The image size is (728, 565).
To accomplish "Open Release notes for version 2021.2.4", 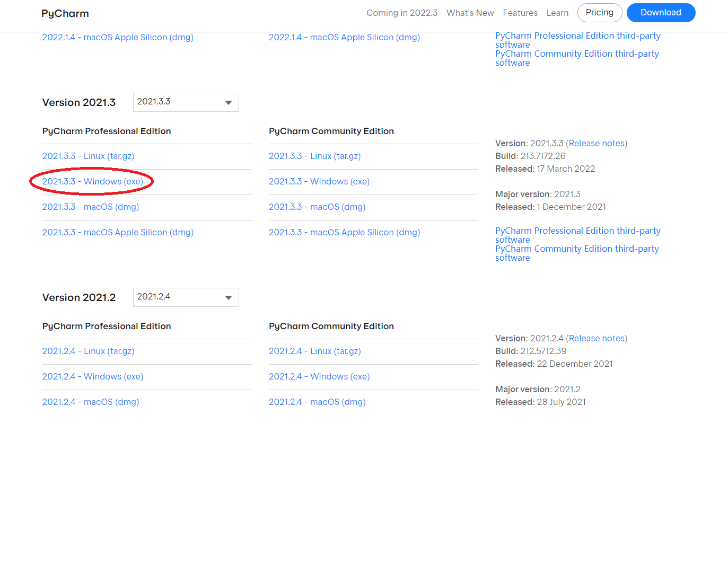I will (597, 338).
